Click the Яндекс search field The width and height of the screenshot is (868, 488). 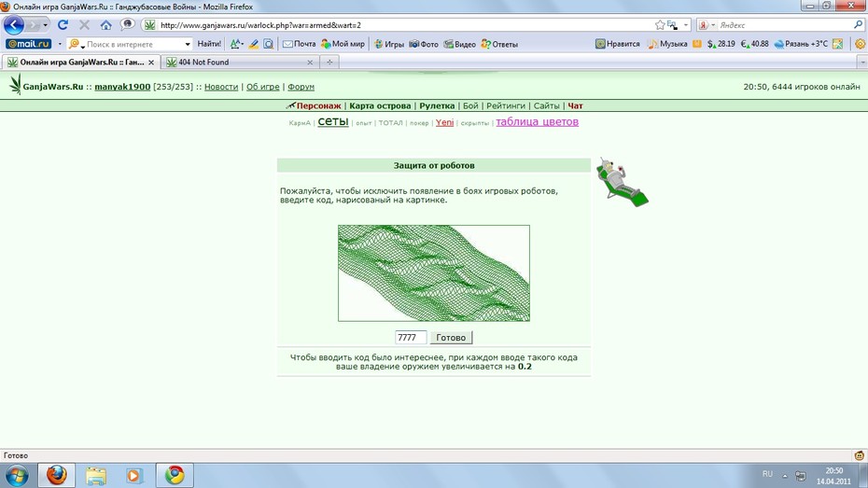click(x=784, y=25)
